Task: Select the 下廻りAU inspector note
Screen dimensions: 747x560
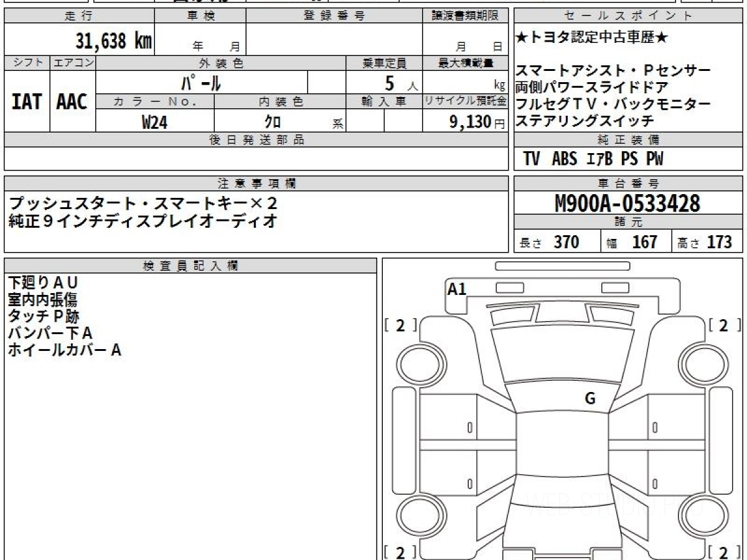Action: (x=43, y=283)
